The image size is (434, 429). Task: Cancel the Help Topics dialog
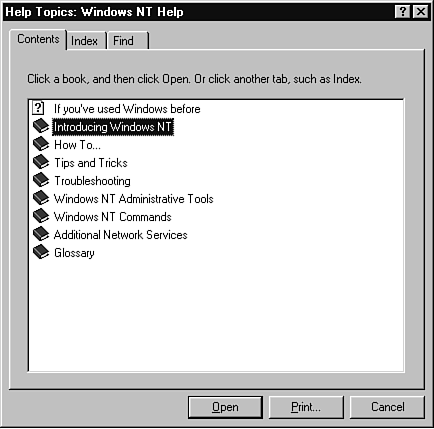(387, 407)
